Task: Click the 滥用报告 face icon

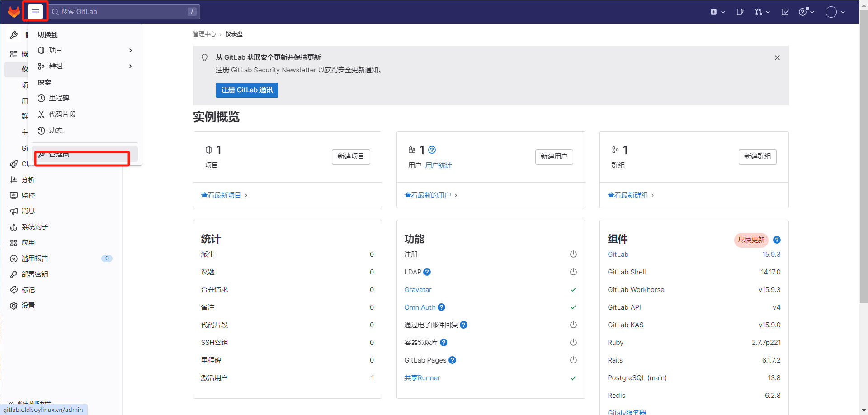Action: click(14, 259)
